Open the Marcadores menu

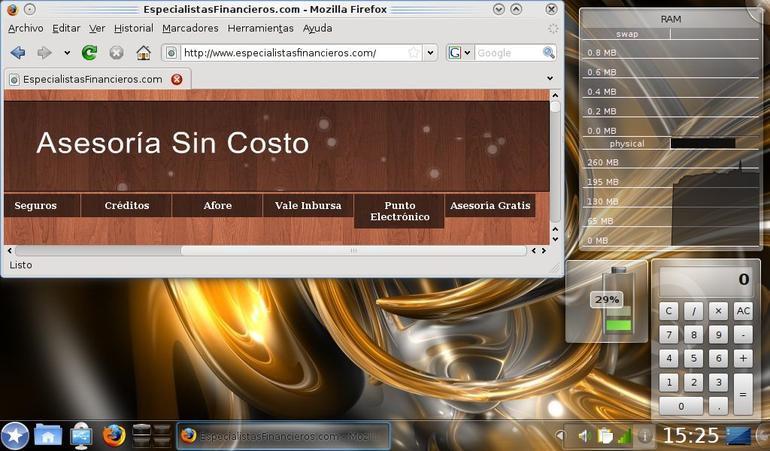[x=190, y=28]
